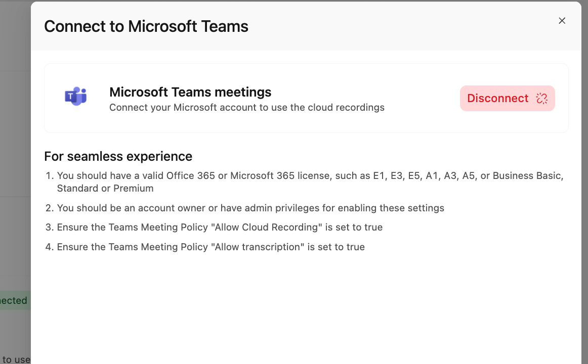Click the green Connected badge behind dialog
This screenshot has width=588, height=364.
coord(14,300)
